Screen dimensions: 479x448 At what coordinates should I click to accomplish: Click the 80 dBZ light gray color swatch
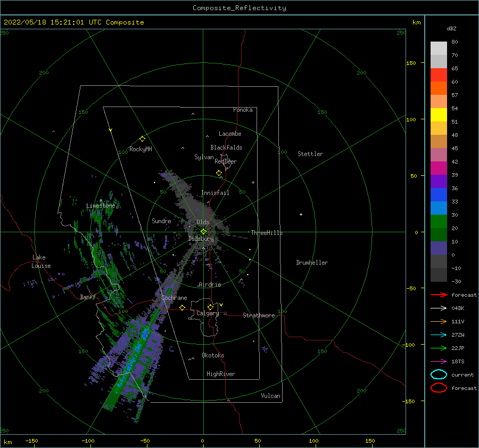point(439,48)
